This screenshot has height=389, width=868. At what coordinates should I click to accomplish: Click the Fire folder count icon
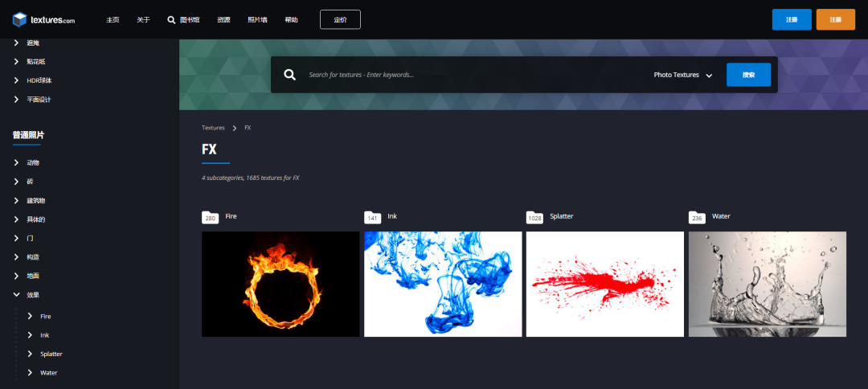click(211, 218)
